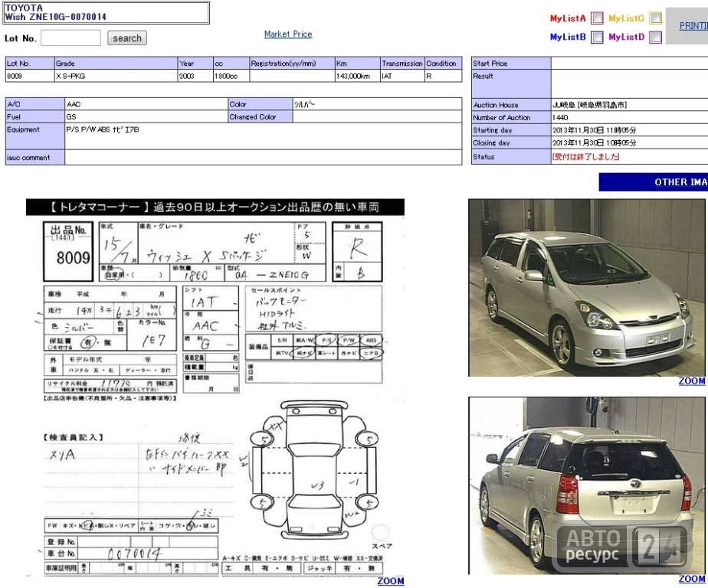Select color value シルバー in table
Viewport: 708px width, 588px height.
(x=304, y=104)
